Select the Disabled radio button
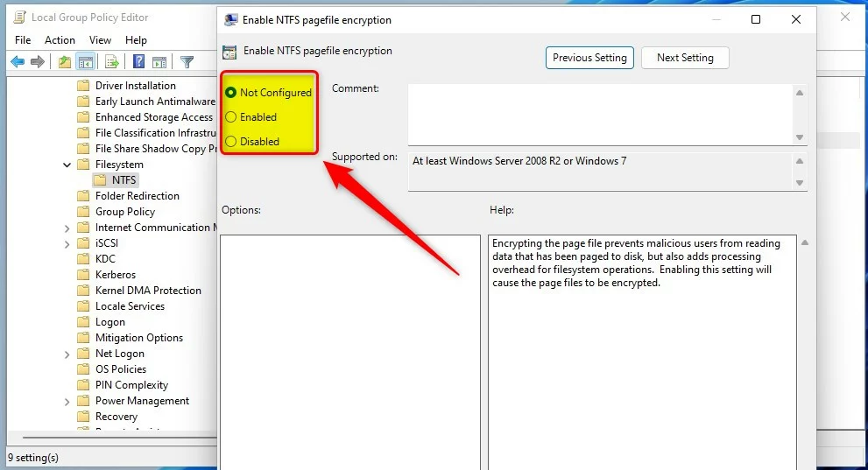The height and width of the screenshot is (470, 868). click(231, 141)
